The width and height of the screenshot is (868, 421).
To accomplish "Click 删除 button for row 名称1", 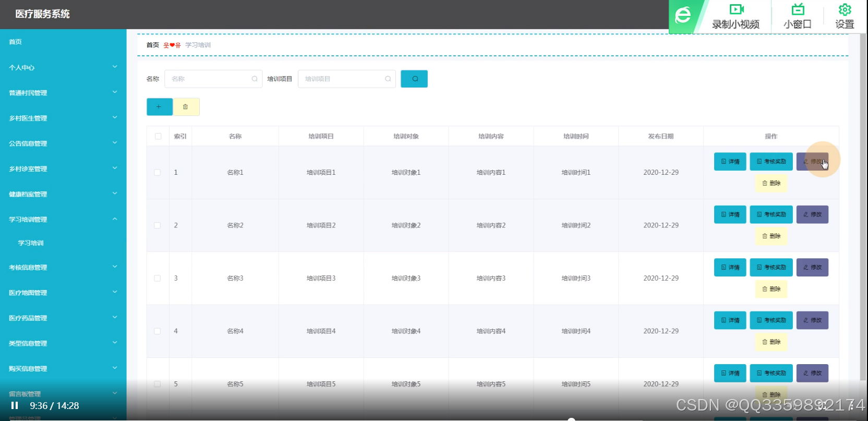I will (771, 183).
